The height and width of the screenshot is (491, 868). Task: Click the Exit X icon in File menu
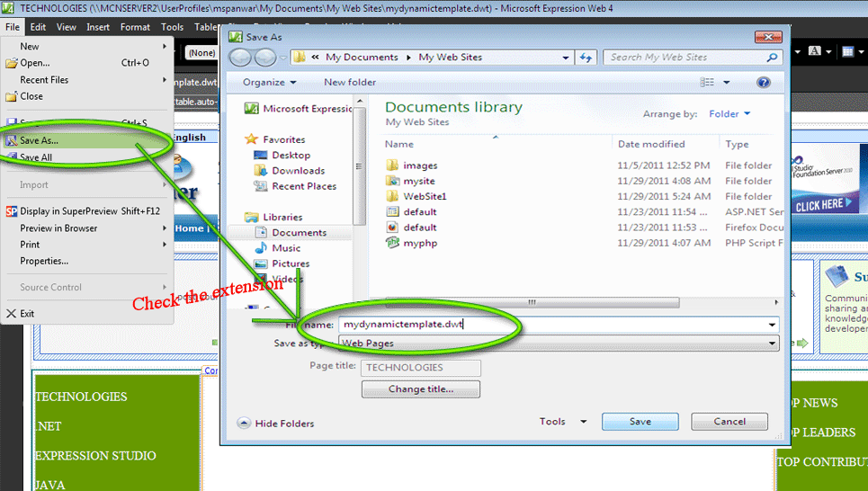point(11,313)
